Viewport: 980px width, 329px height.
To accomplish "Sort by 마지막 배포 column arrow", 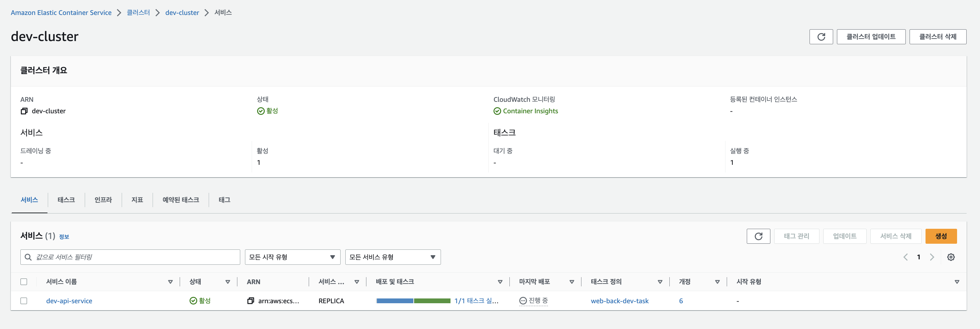I will (x=572, y=282).
